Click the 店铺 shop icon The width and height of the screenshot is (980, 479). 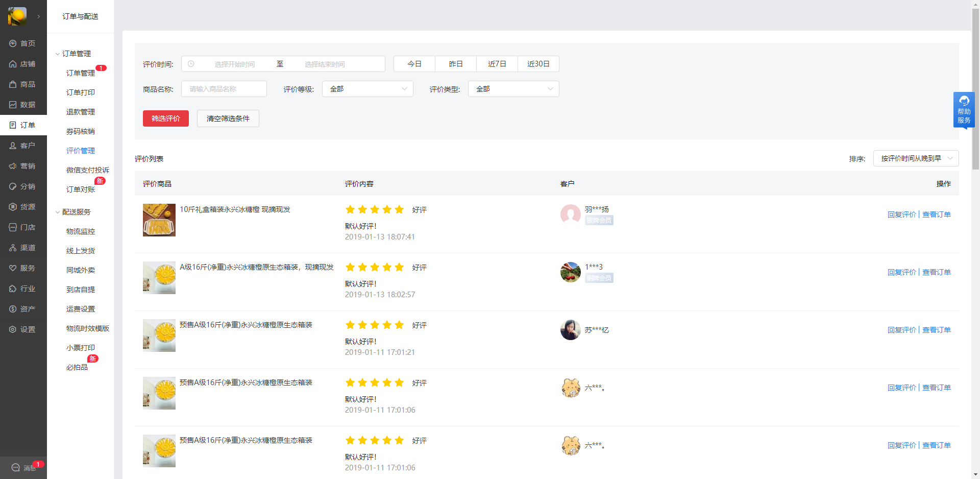coord(13,64)
